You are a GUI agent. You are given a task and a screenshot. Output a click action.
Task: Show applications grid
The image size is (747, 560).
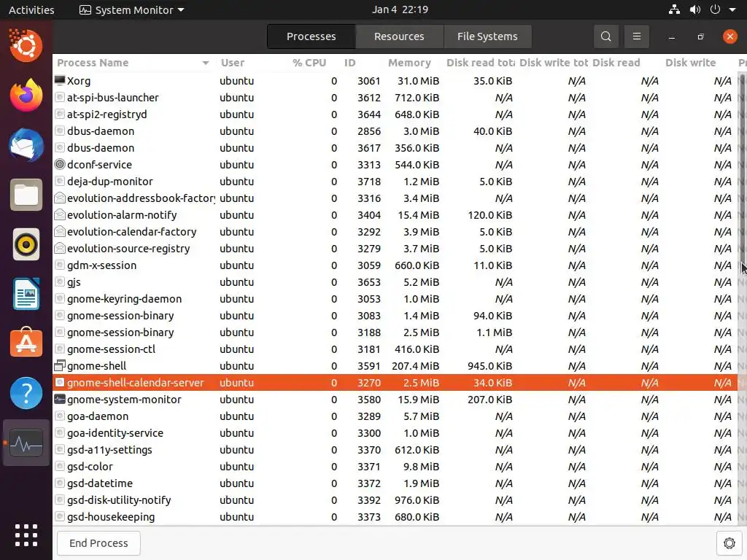(x=26, y=535)
